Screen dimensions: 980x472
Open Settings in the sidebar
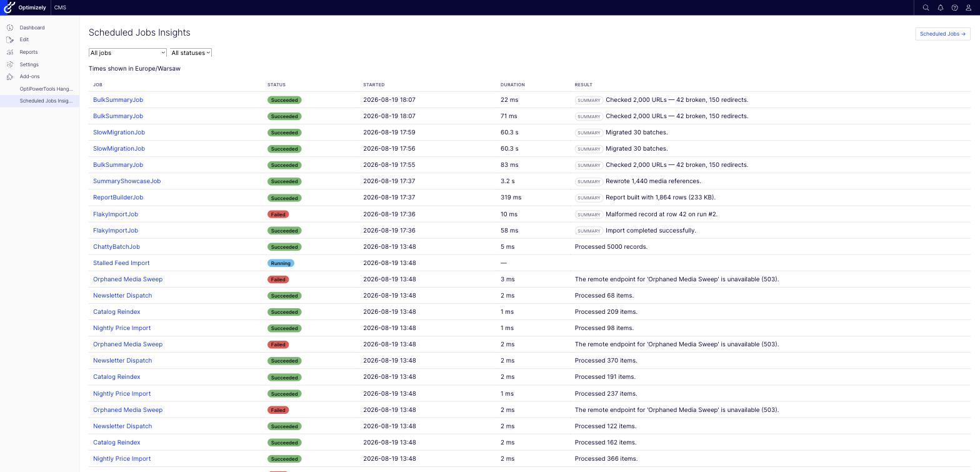[29, 64]
